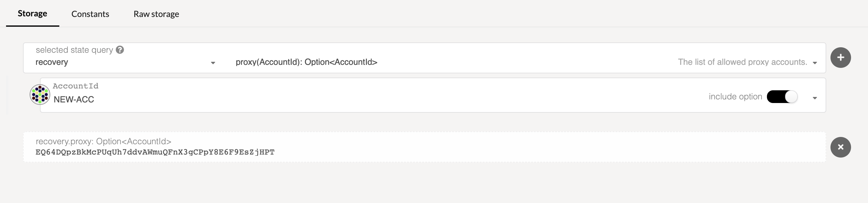Click the description 'The list of allowed proxy accounts.'
Image resolution: width=868 pixels, height=203 pixels.
click(x=742, y=62)
